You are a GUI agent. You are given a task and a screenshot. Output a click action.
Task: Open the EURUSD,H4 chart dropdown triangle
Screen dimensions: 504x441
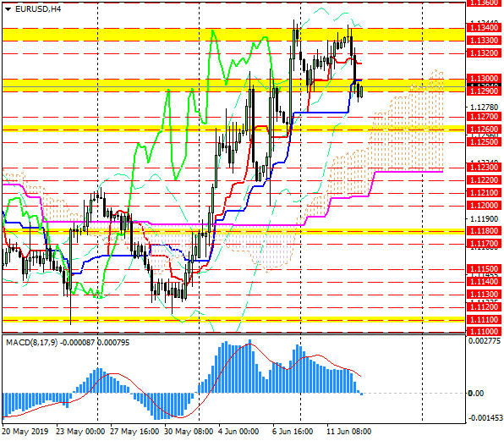[x=8, y=9]
